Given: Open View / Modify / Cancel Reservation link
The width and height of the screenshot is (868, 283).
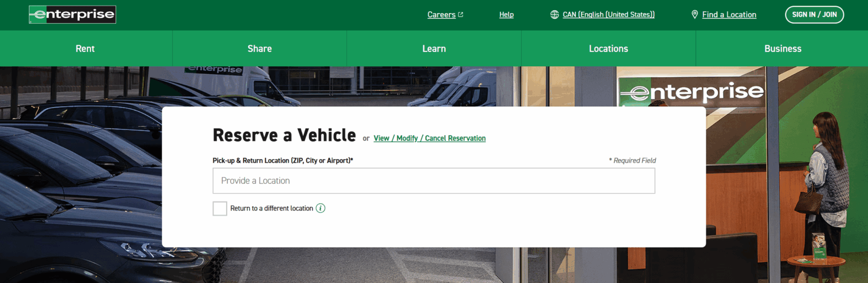Looking at the screenshot, I should (x=429, y=138).
